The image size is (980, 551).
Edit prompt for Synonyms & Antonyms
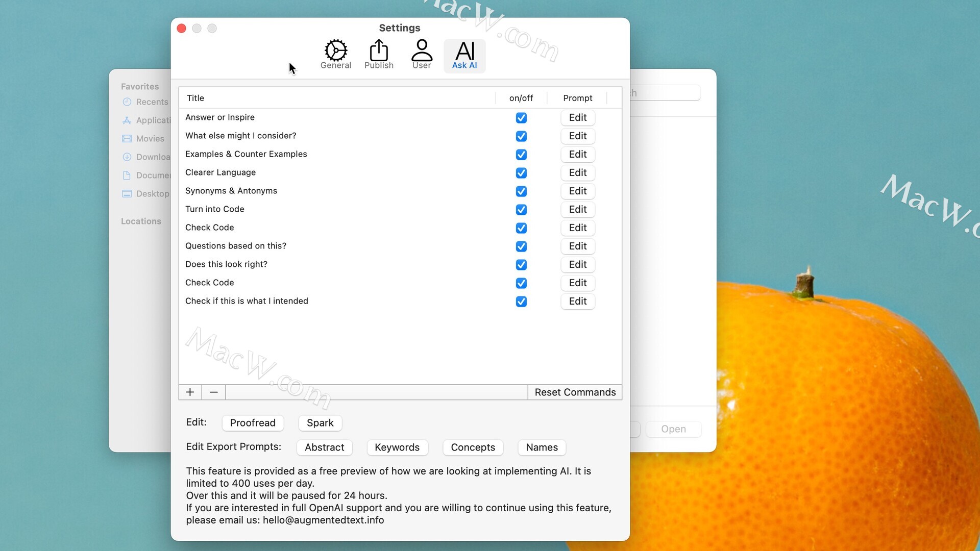click(578, 191)
